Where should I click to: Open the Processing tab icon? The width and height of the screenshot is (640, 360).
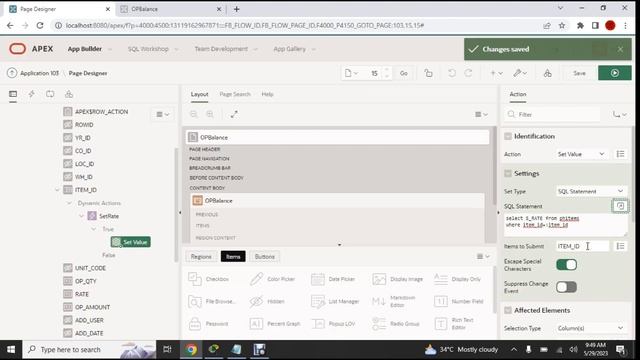click(50, 94)
